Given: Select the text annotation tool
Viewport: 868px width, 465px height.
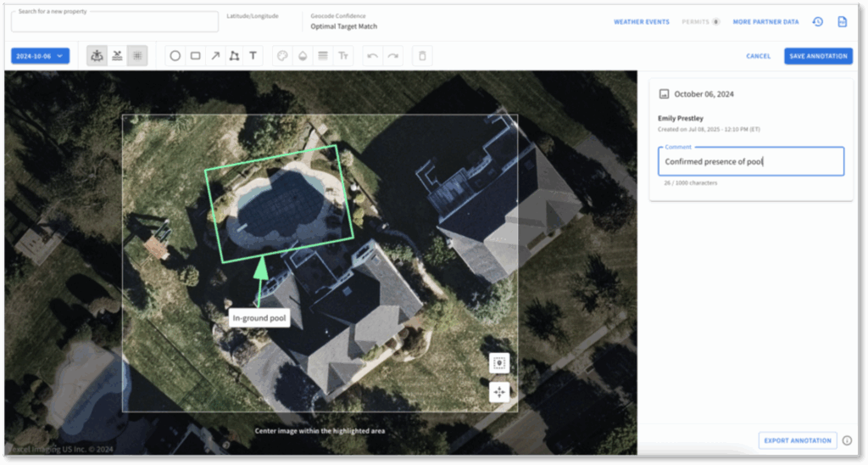Looking at the screenshot, I should tap(253, 56).
